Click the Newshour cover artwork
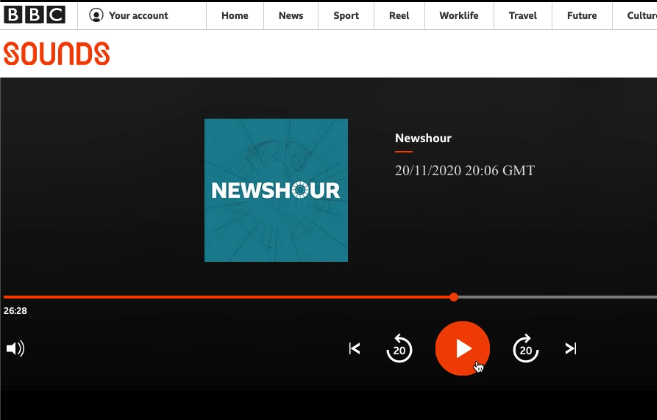Image resolution: width=657 pixels, height=420 pixels. pyautogui.click(x=276, y=190)
